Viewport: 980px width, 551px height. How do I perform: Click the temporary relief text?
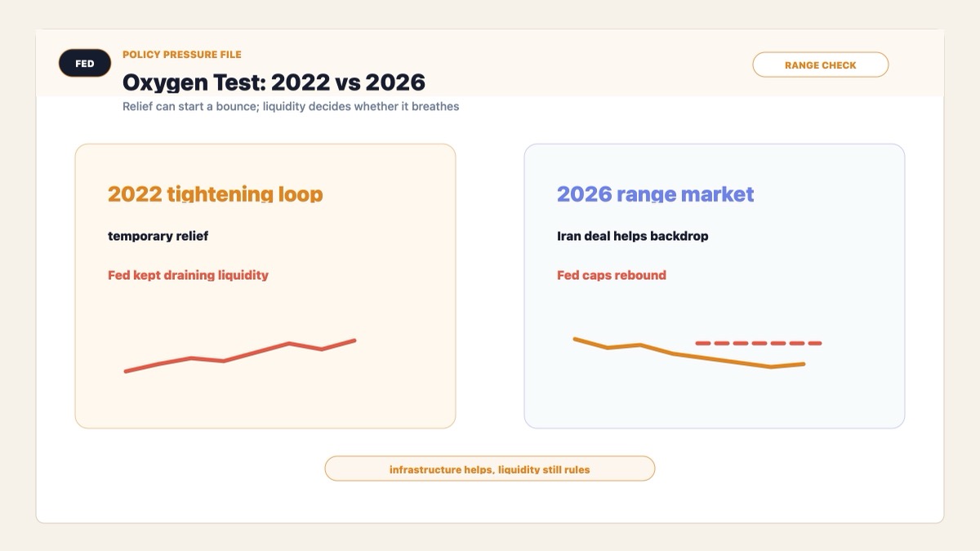(158, 236)
